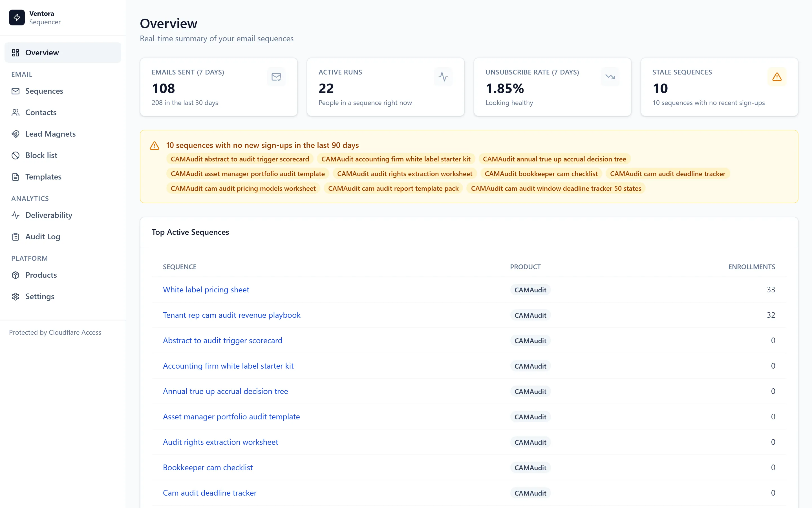Click the 10 sequences with no recent sign-ups text
812x508 pixels.
tap(709, 103)
